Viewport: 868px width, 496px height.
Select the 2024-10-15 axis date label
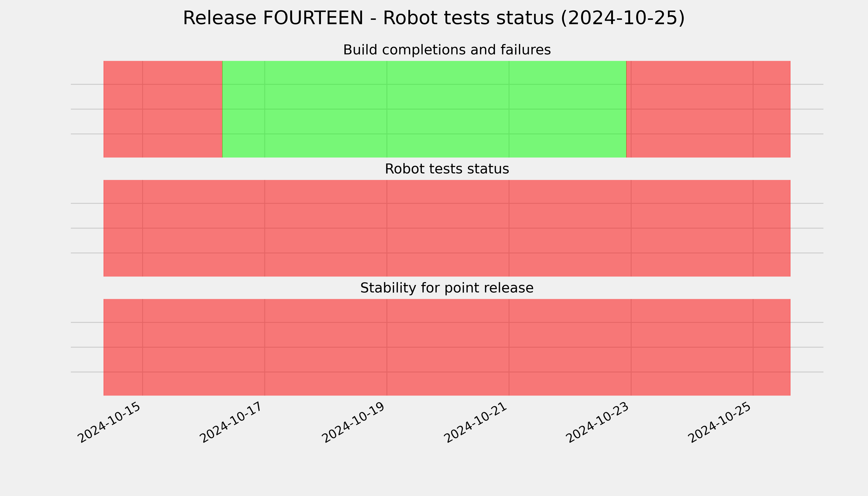109,422
